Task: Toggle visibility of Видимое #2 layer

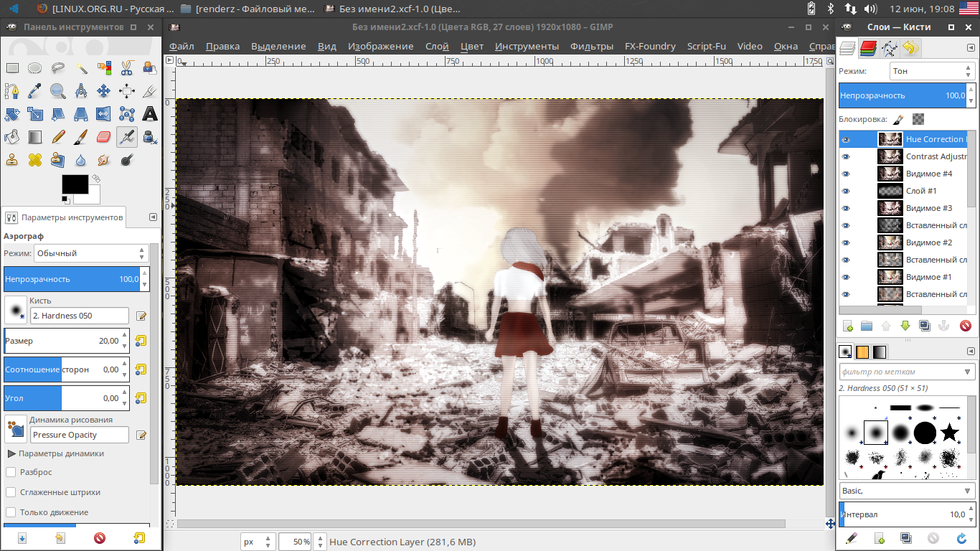Action: (846, 242)
